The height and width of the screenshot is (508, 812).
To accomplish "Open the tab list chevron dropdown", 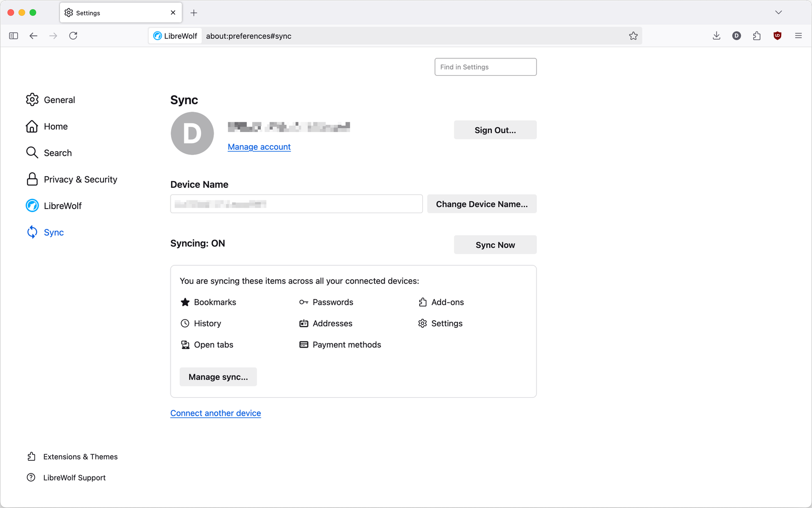I will [x=778, y=12].
